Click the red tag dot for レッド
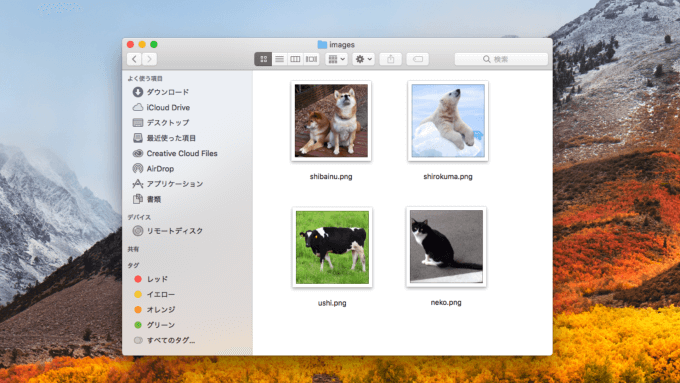 138,279
